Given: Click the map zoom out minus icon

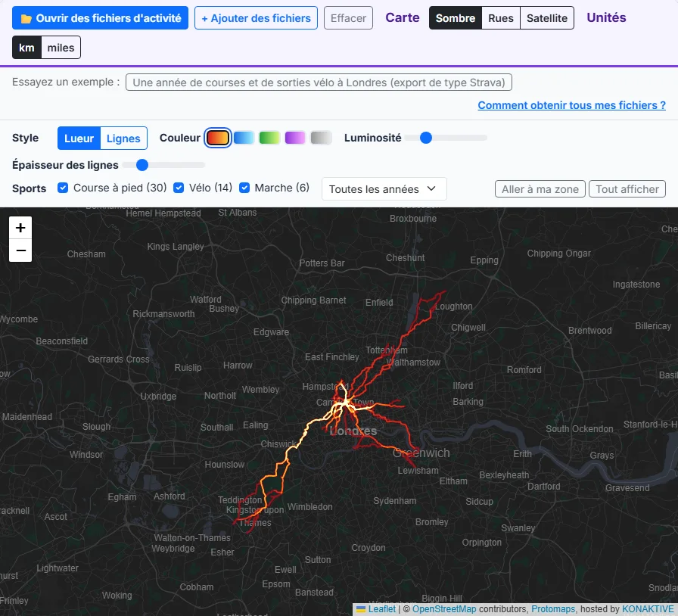Looking at the screenshot, I should [x=20, y=250].
